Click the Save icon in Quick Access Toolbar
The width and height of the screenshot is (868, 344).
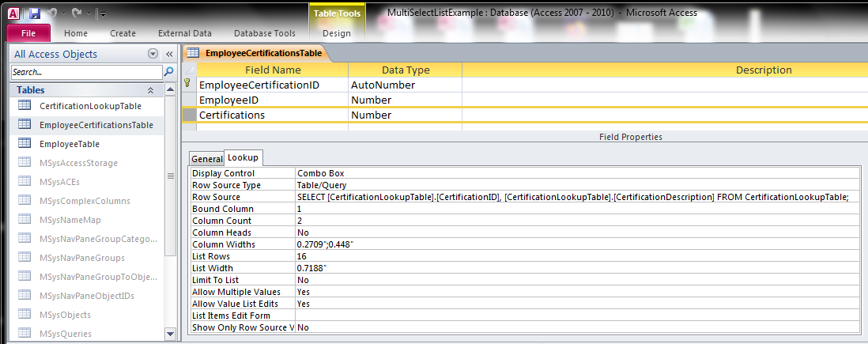coord(34,13)
